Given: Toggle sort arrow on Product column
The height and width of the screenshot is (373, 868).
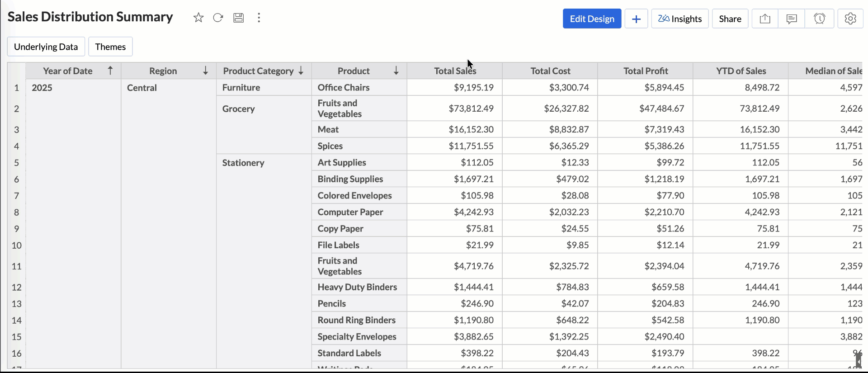Looking at the screenshot, I should pyautogui.click(x=396, y=71).
